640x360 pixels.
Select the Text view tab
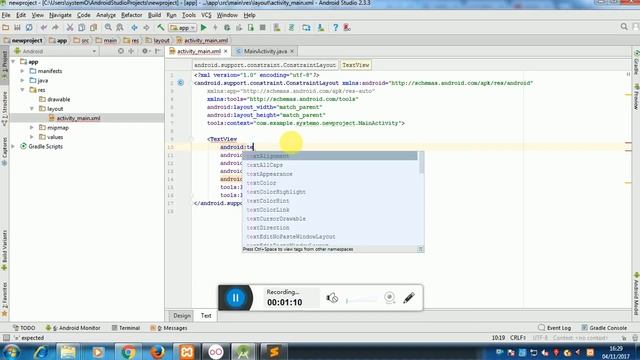click(206, 316)
